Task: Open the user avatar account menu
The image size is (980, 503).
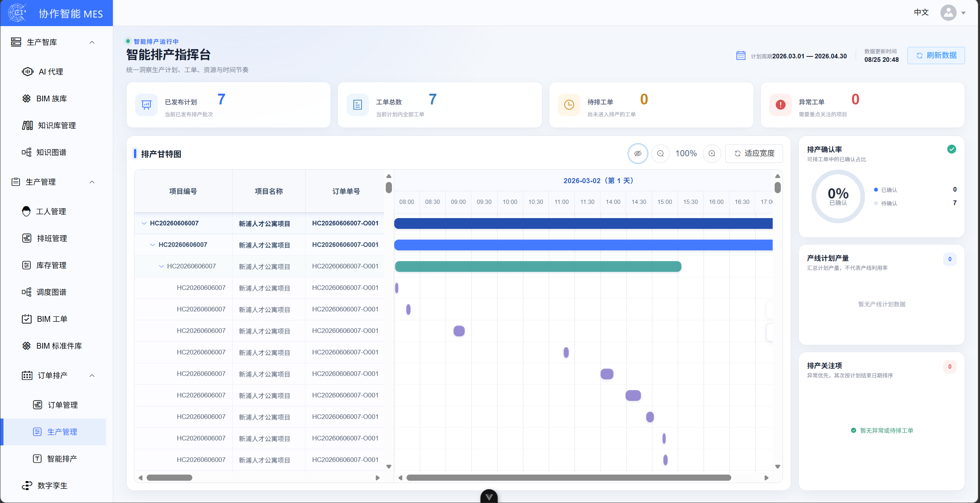Action: click(948, 13)
